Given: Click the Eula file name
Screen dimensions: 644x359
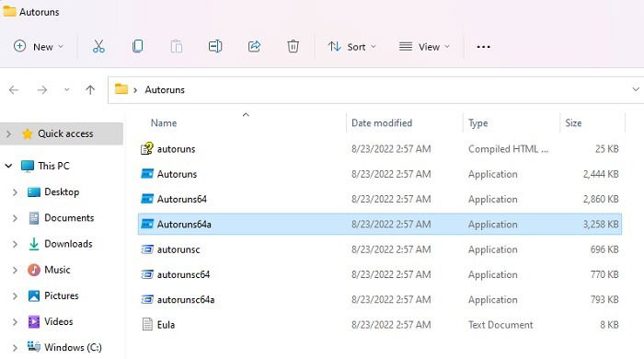Looking at the screenshot, I should 166,325.
